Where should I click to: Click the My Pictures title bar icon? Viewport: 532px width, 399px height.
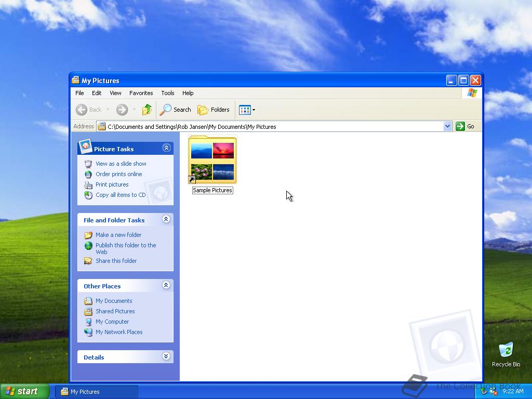76,81
